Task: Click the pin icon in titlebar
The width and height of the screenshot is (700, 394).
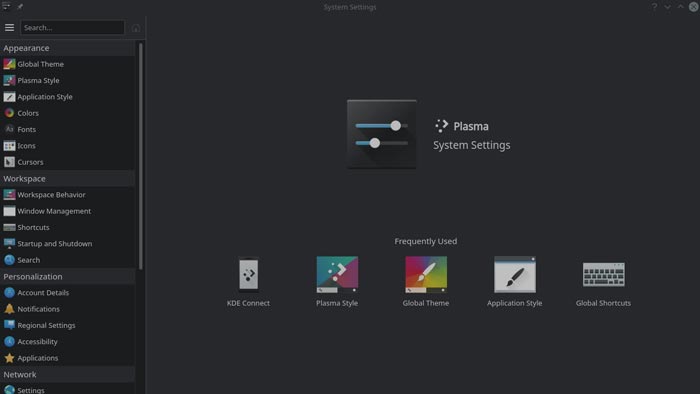Action: pos(20,7)
